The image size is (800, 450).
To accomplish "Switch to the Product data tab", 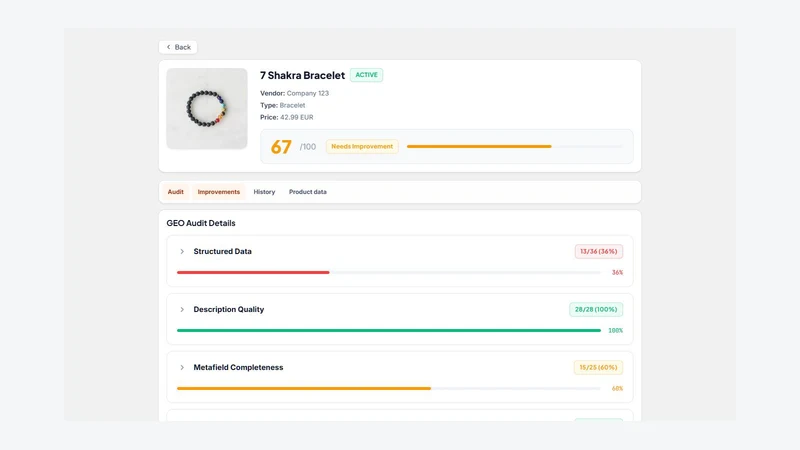I will coord(308,192).
